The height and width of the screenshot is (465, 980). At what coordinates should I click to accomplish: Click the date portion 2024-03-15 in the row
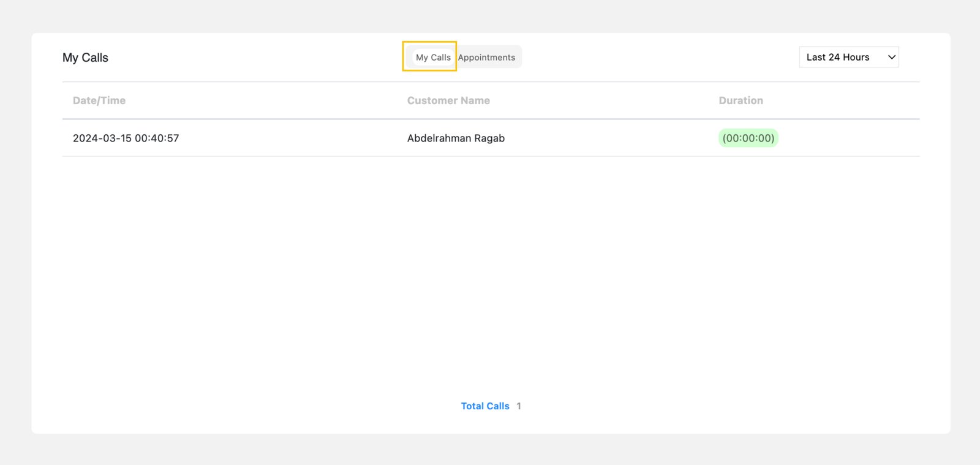tap(102, 138)
